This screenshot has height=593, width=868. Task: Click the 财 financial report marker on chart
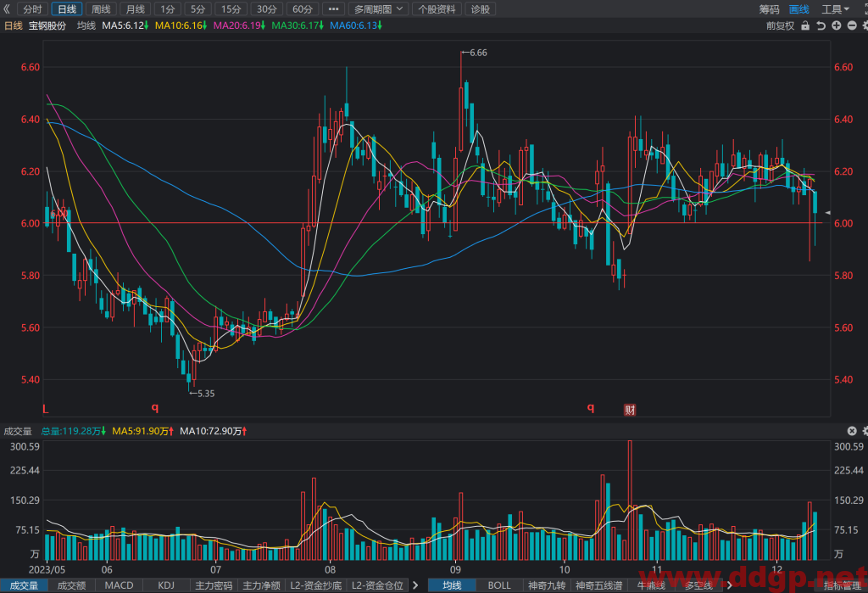point(630,410)
